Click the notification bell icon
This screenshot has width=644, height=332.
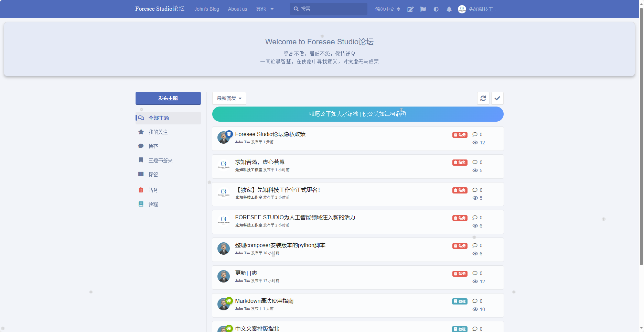point(449,9)
